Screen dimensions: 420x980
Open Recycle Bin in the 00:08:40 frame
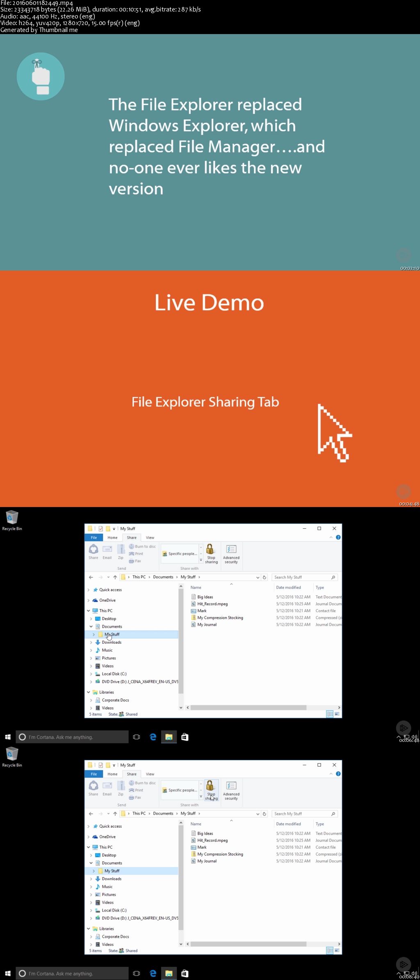click(x=12, y=757)
